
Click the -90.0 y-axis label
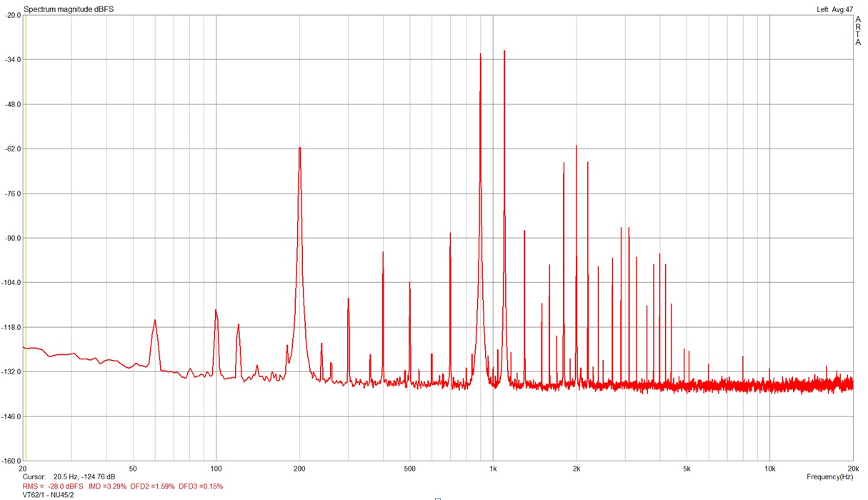tap(11, 238)
